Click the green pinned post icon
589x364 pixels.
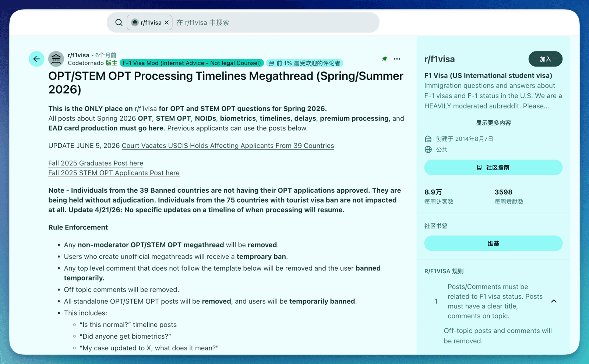[384, 59]
